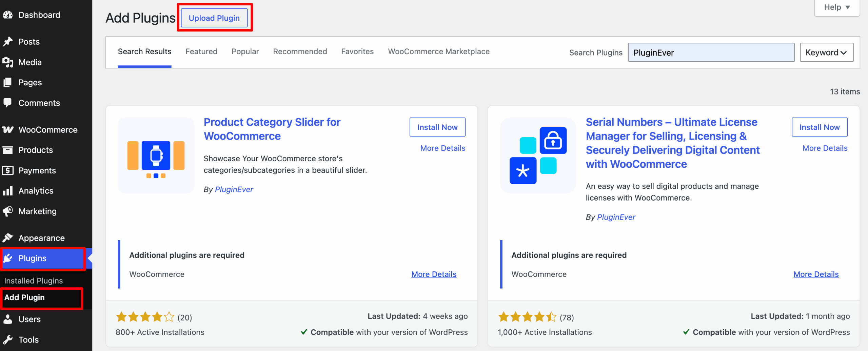
Task: Open More Details under Serial Numbers install
Action: tap(825, 148)
